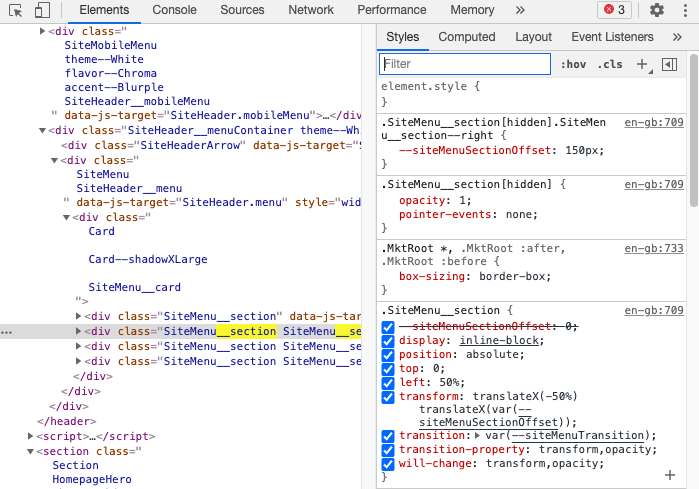Expand the first SiteMenu__section div with data-js-target
699x489 pixels.
(x=78, y=316)
